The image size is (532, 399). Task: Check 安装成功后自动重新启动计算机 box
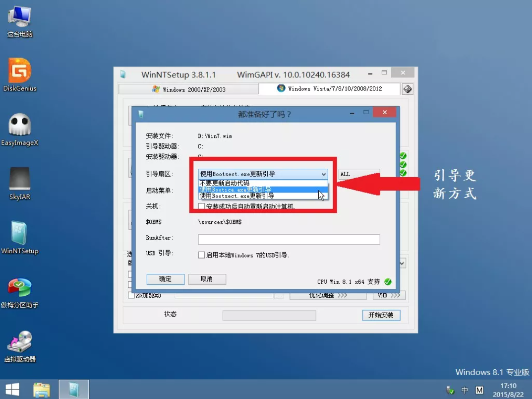click(x=201, y=206)
